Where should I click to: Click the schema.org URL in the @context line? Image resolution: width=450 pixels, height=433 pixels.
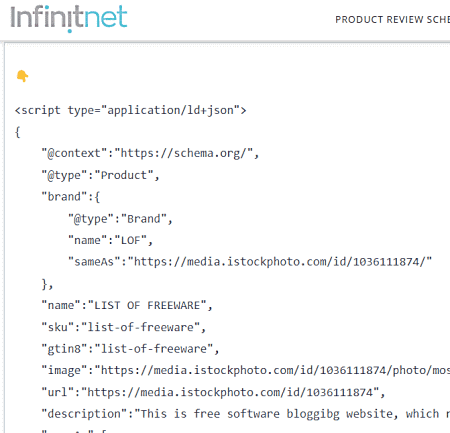click(184, 153)
